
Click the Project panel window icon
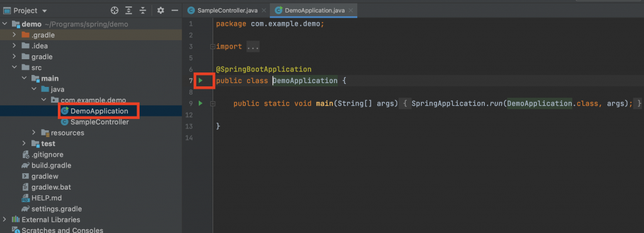click(x=6, y=10)
